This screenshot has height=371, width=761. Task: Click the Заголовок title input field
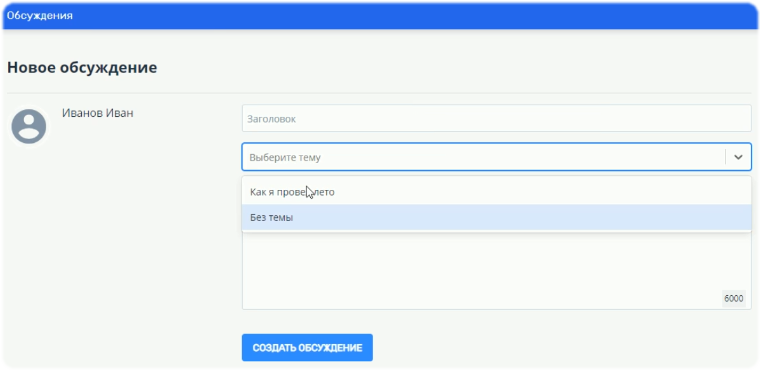pos(496,118)
